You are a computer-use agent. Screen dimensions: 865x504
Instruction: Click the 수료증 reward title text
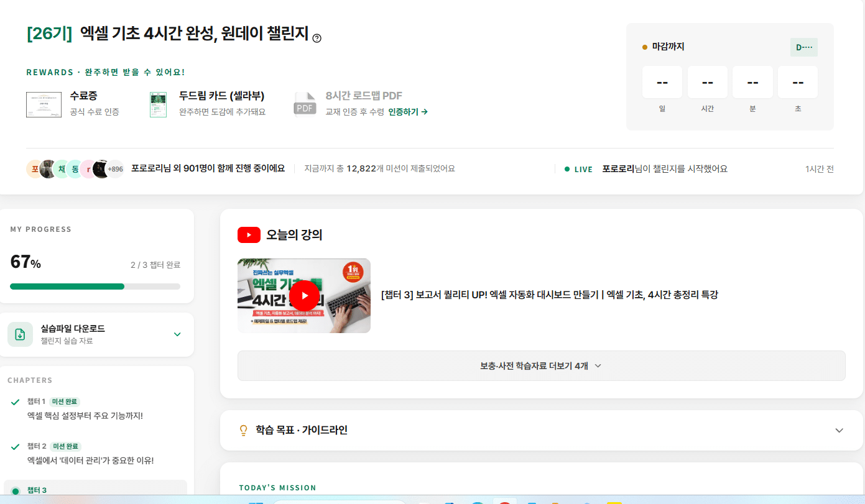[83, 96]
